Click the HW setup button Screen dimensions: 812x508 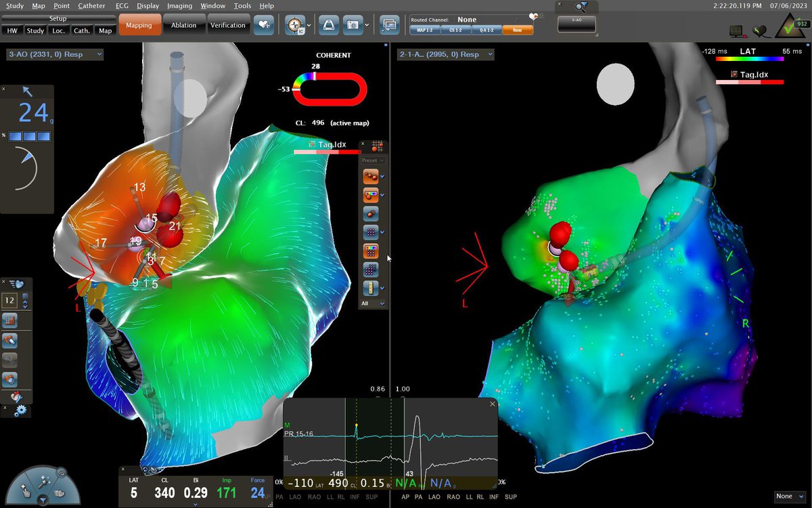point(12,30)
